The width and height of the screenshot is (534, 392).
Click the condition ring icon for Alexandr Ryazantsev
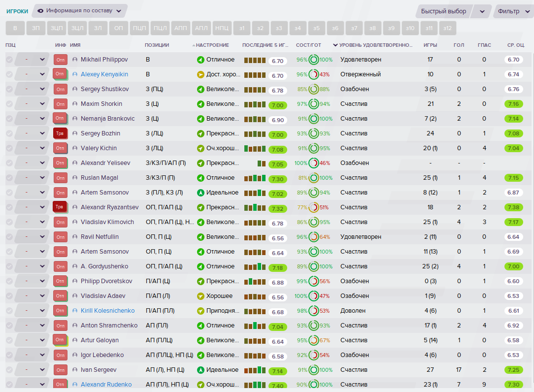click(x=314, y=207)
